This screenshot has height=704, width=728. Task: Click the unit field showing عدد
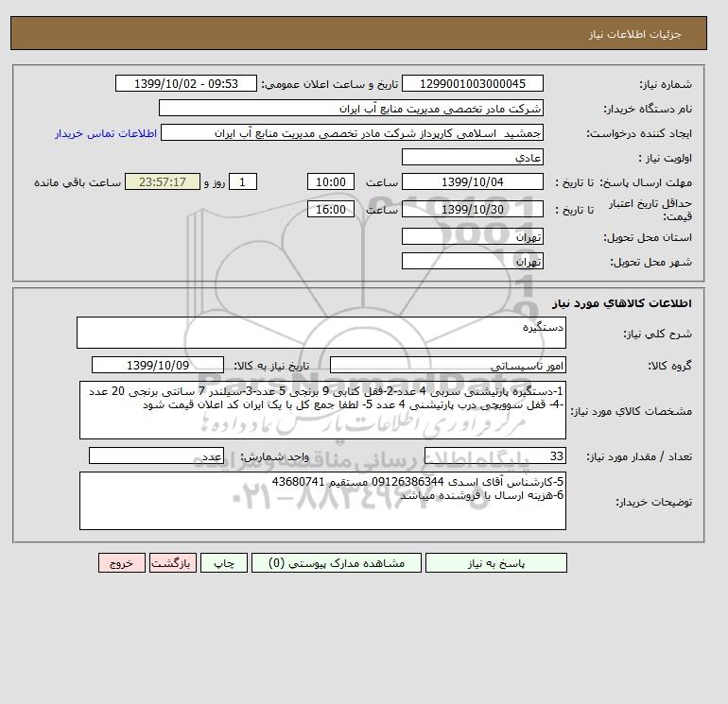156,455
